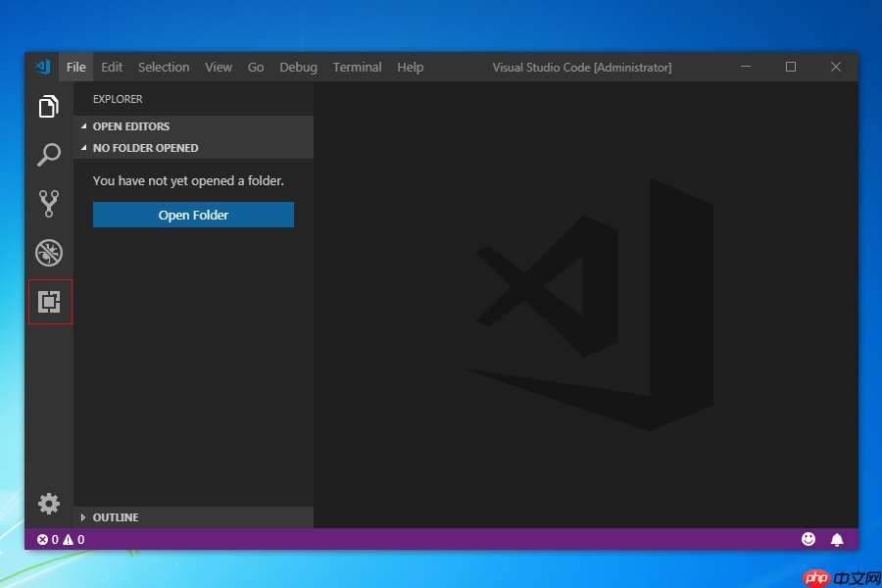Open errors and warnings count in status bar
The width and height of the screenshot is (882, 588).
[61, 540]
